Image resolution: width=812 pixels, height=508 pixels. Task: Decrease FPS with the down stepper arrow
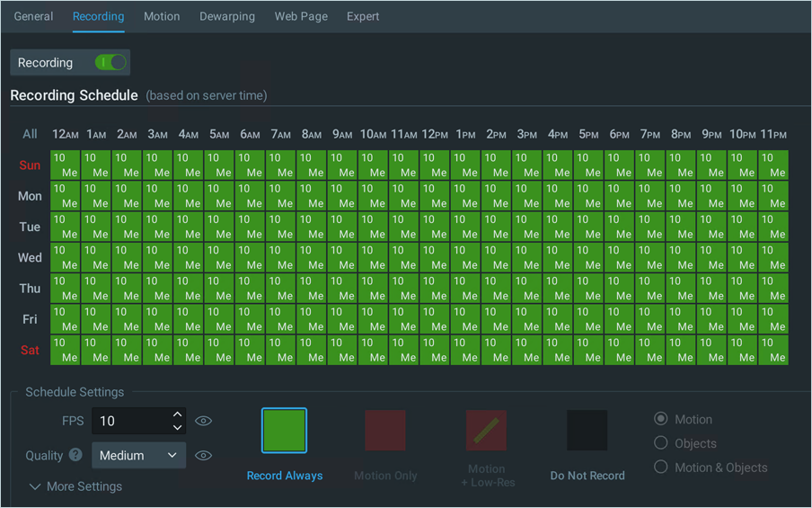(x=178, y=427)
